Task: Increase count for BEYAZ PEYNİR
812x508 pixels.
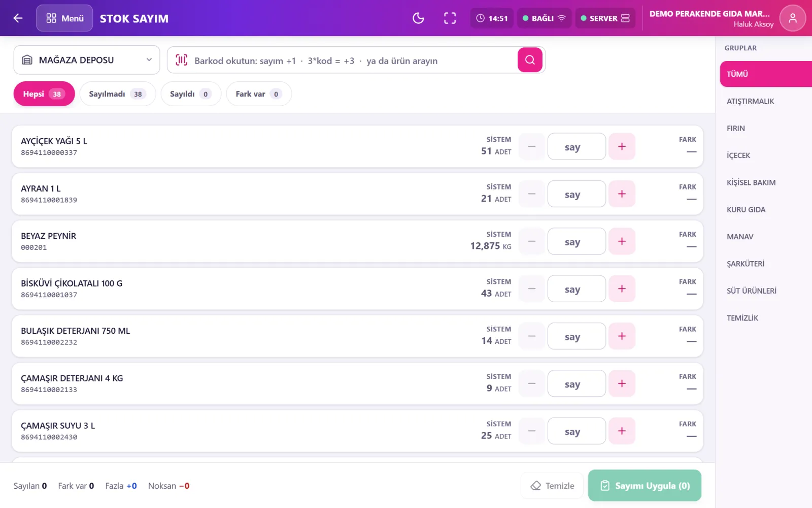Action: pyautogui.click(x=622, y=241)
